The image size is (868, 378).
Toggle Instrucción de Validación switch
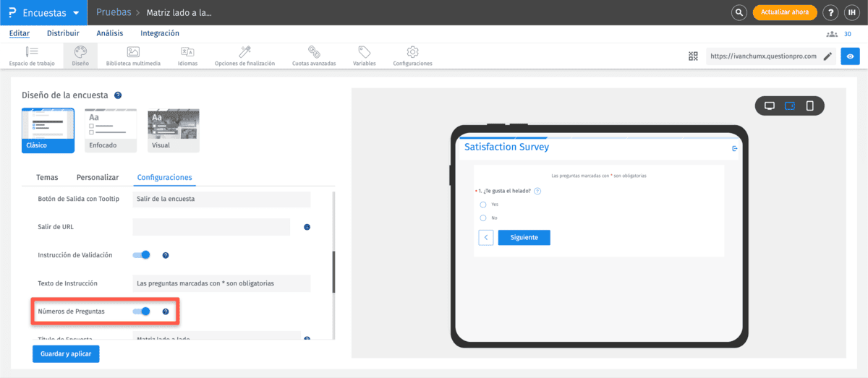coord(142,254)
